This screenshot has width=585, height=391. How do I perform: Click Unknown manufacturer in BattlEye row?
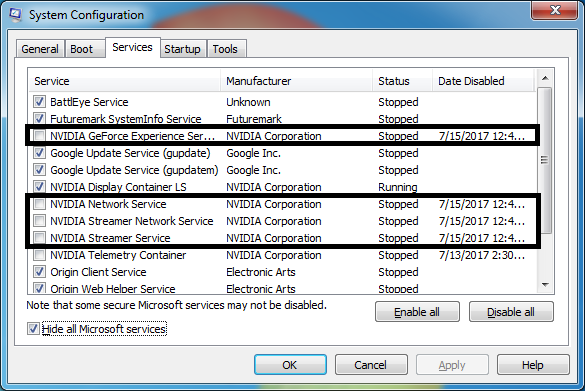pos(248,102)
